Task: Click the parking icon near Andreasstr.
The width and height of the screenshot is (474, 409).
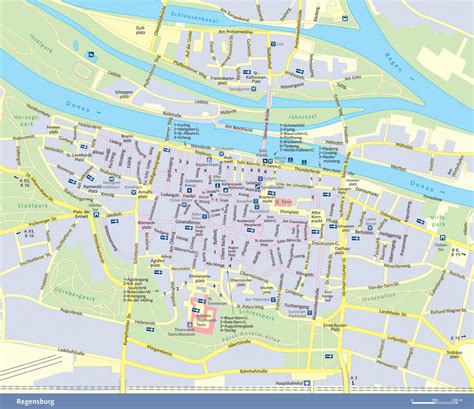Action: coord(300,70)
